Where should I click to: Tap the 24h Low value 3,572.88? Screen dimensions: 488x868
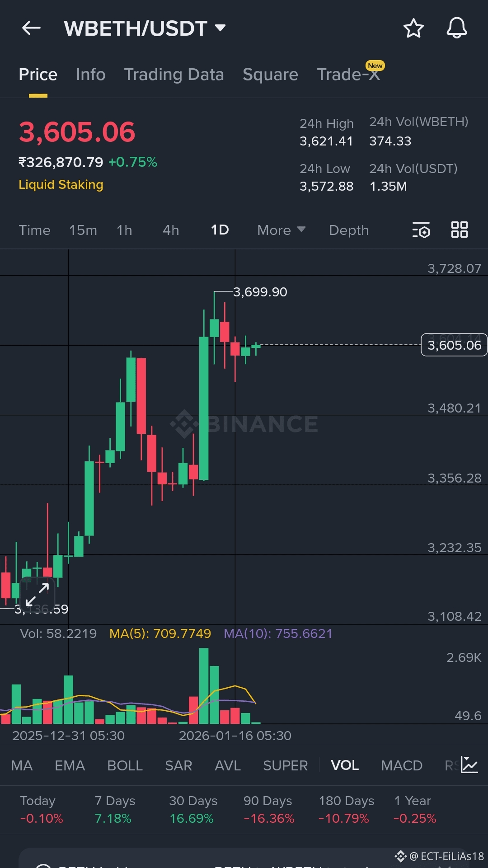click(326, 186)
